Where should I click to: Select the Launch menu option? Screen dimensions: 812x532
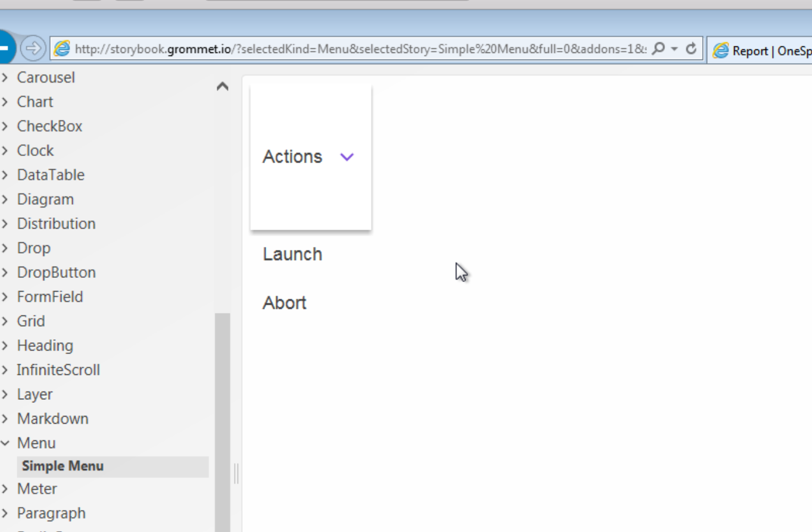(292, 254)
